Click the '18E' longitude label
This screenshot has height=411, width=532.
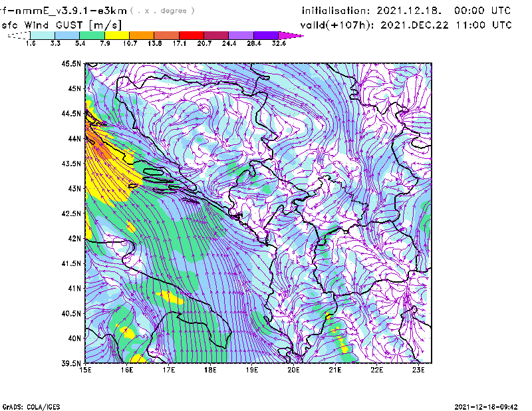[x=210, y=370]
